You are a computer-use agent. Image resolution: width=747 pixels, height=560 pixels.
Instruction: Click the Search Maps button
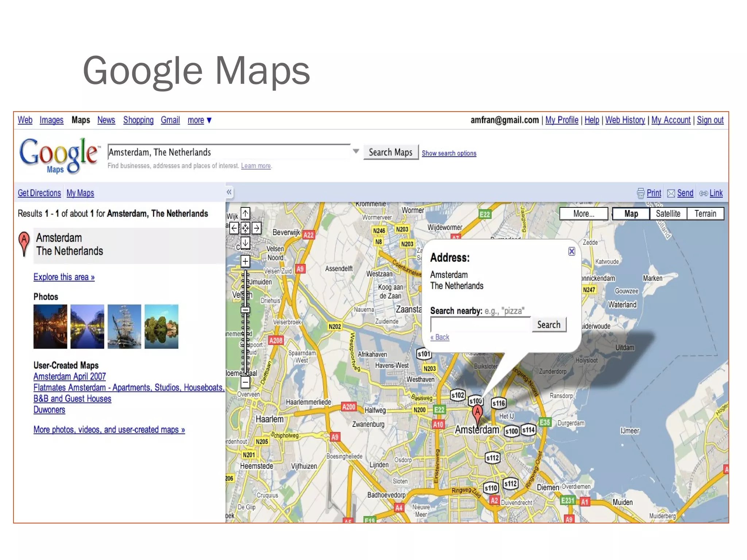[x=391, y=152]
